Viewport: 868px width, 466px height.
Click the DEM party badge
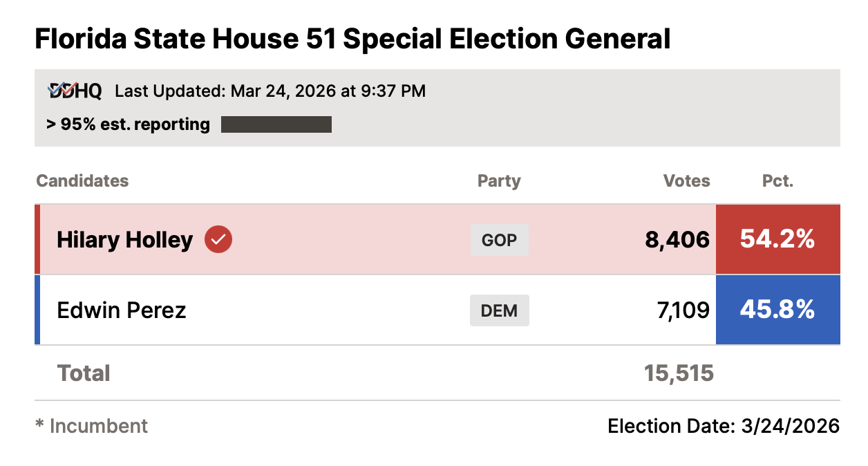click(x=499, y=310)
